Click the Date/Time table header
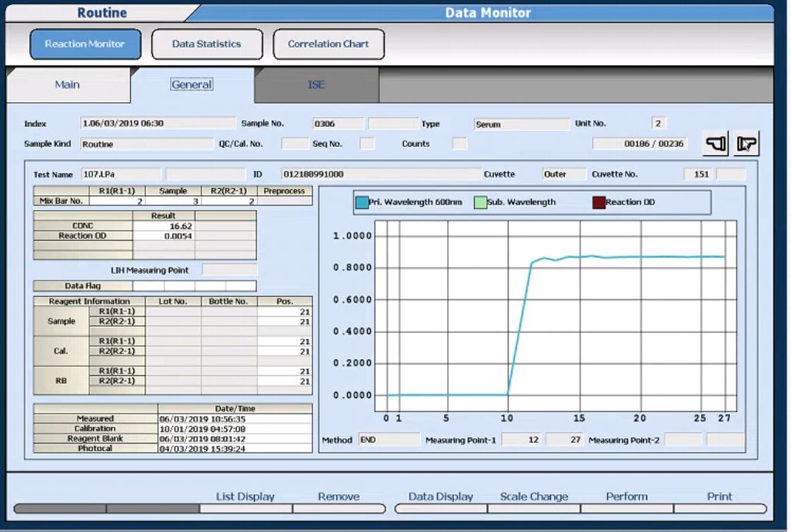The height and width of the screenshot is (532, 791). click(x=235, y=408)
